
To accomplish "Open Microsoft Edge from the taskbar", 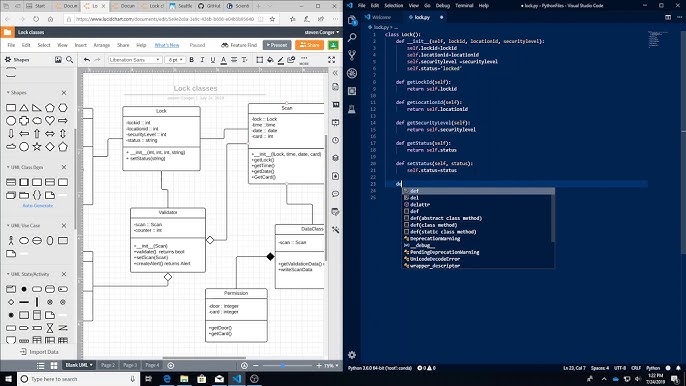I will [167, 379].
